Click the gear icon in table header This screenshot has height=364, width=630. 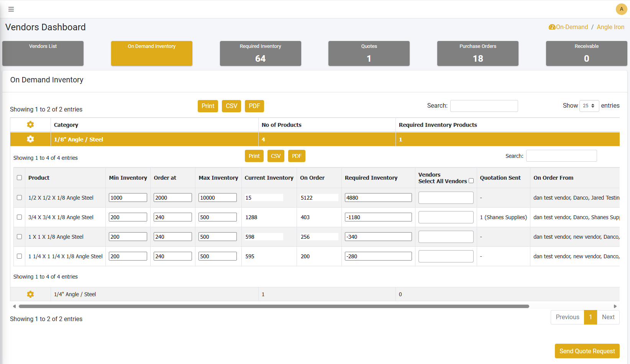(30, 125)
